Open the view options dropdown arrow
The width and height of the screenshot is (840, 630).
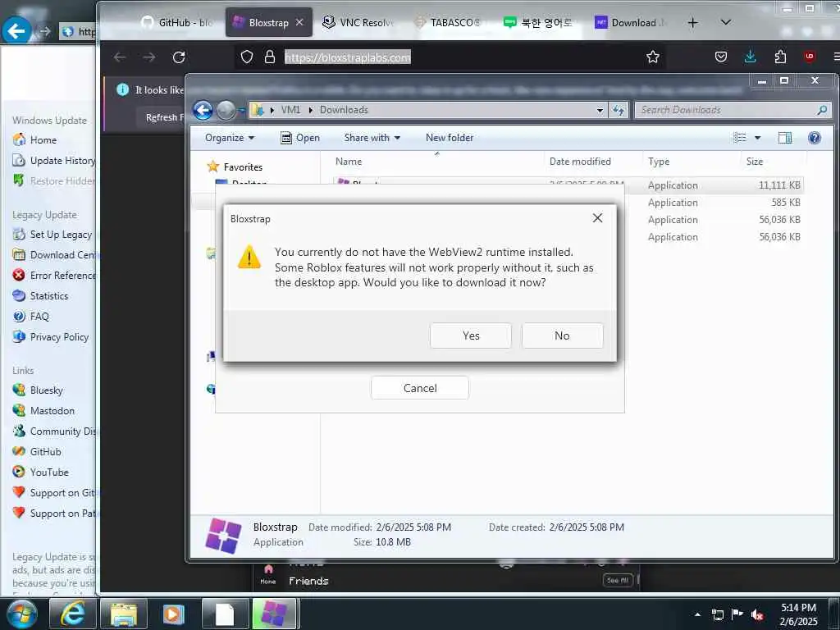coord(757,138)
